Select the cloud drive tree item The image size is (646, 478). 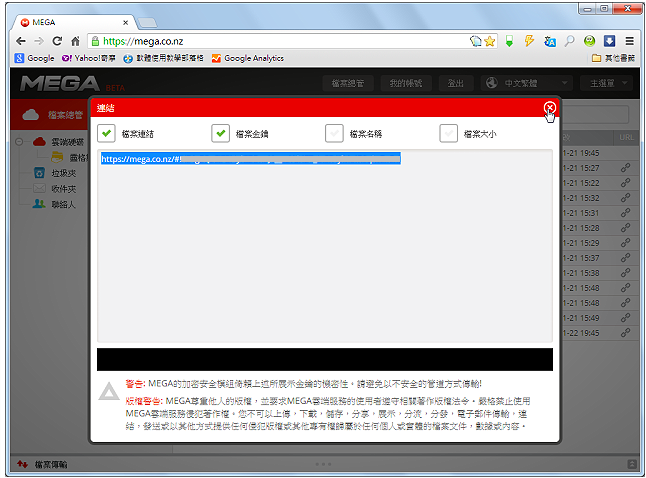coord(59,142)
